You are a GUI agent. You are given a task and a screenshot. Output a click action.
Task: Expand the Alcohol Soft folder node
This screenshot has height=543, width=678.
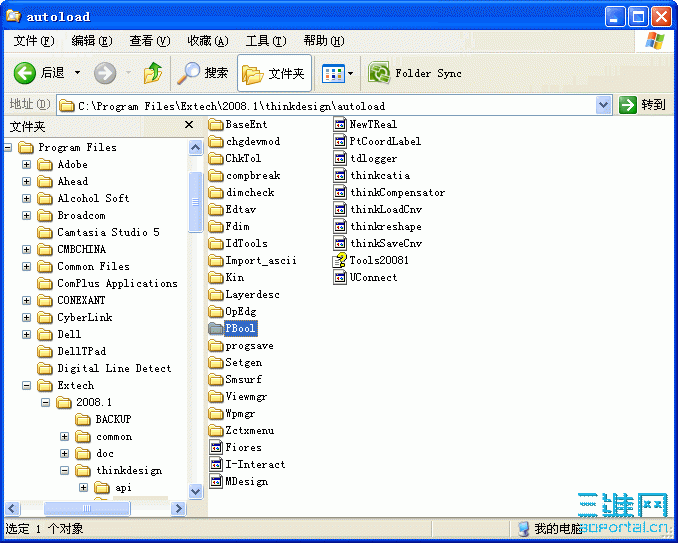pos(26,198)
